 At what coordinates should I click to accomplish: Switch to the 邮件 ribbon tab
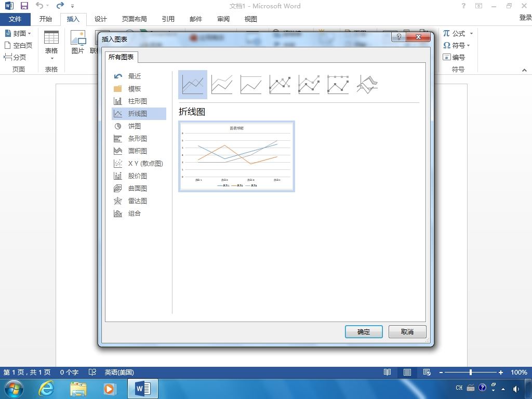tap(196, 19)
